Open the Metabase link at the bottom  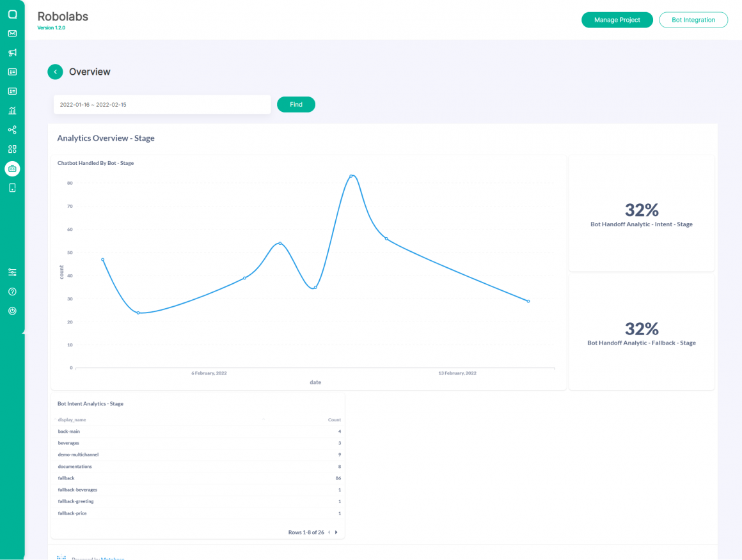113,558
